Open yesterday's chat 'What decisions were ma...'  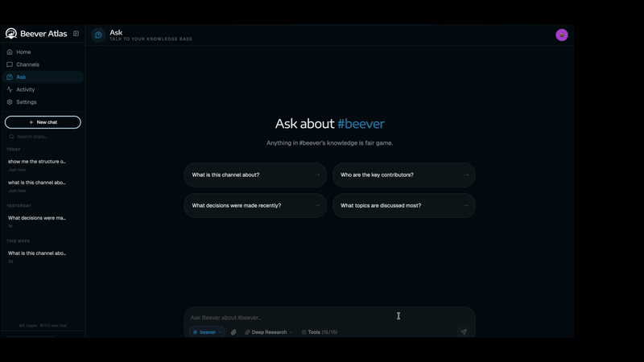click(43, 221)
